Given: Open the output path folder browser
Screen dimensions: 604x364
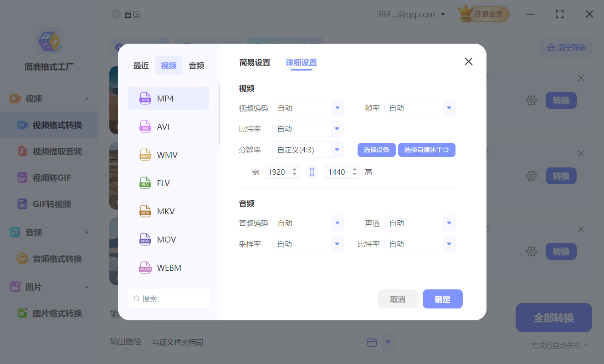Looking at the screenshot, I should click(372, 342).
